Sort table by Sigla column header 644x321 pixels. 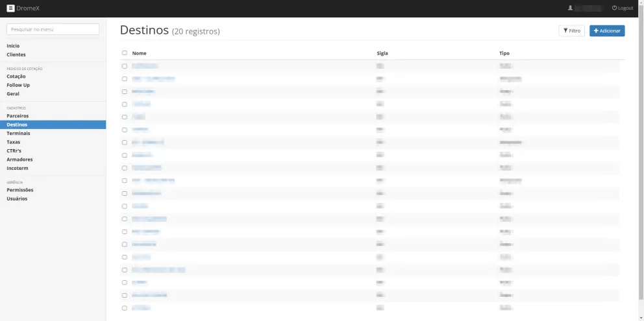click(x=382, y=53)
